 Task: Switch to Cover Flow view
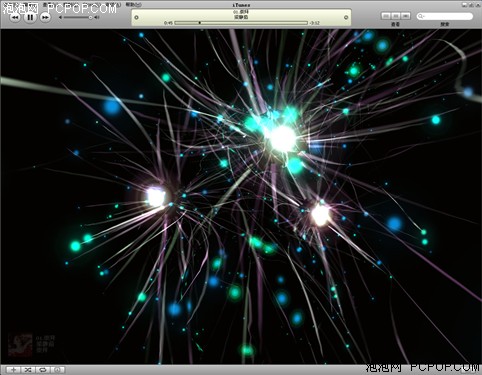coord(405,16)
